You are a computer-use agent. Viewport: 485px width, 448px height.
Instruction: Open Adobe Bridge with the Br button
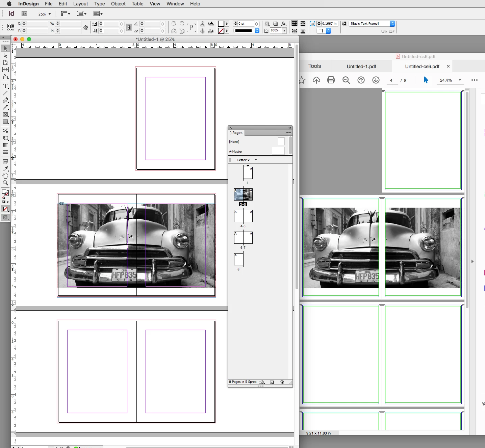point(24,14)
